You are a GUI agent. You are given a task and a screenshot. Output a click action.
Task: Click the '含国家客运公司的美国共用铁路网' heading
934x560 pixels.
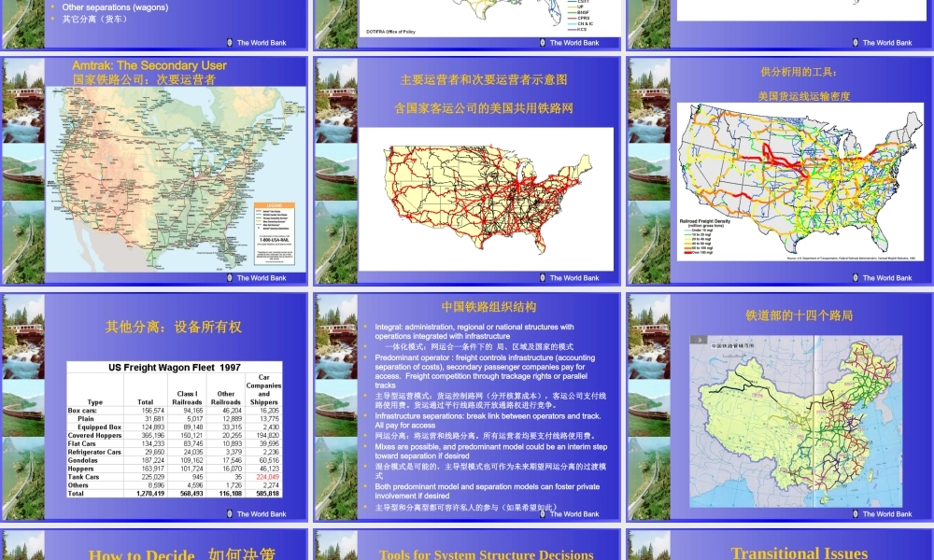pos(484,108)
